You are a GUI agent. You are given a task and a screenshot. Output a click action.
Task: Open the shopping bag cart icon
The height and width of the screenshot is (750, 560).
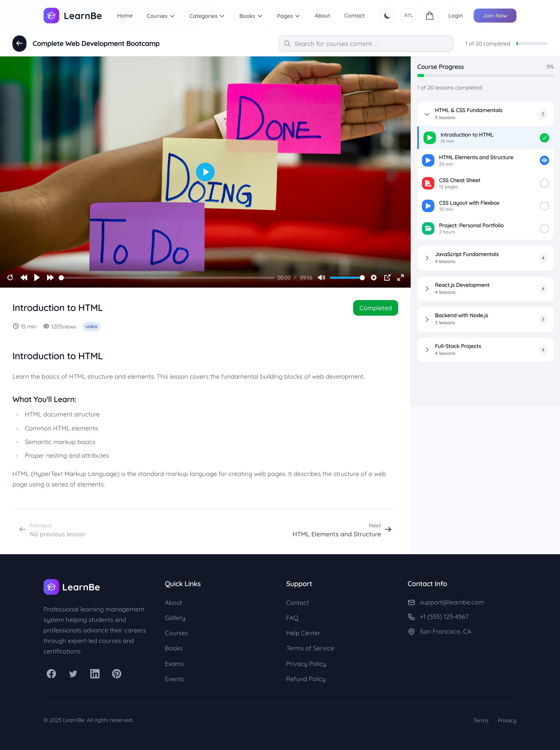[x=430, y=16]
